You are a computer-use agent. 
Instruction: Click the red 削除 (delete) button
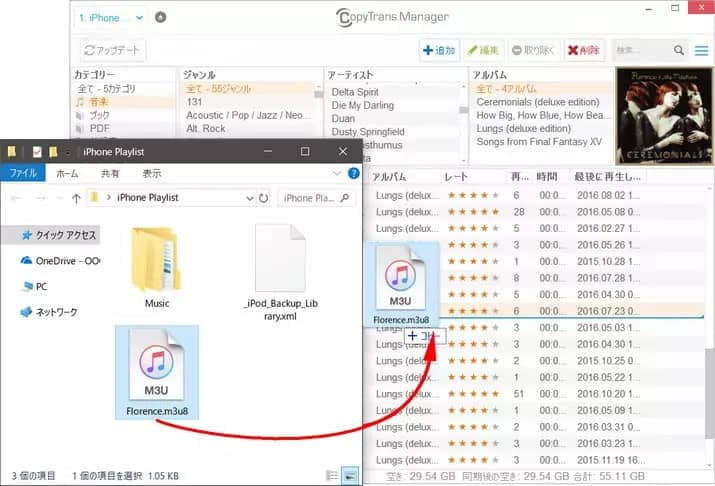click(x=584, y=50)
